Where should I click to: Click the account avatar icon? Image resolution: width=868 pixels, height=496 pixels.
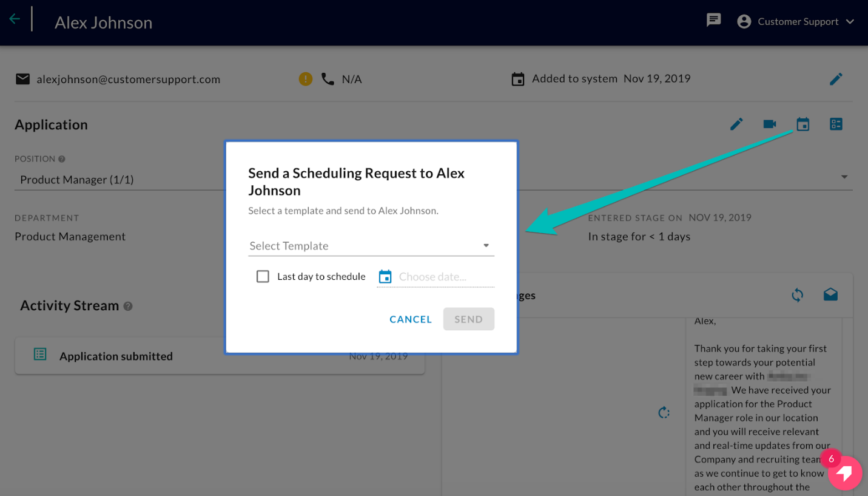tap(744, 22)
